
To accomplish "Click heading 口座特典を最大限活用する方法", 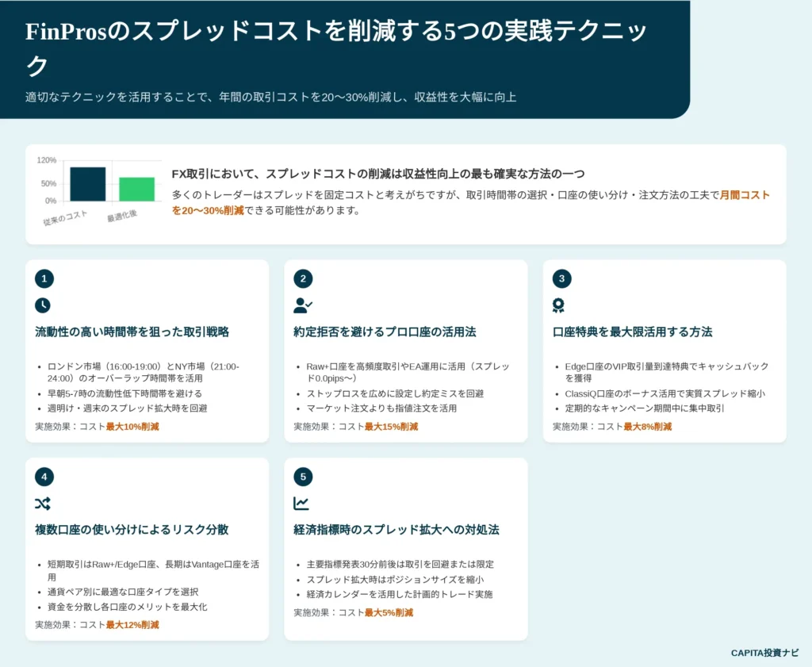I will pyautogui.click(x=632, y=332).
